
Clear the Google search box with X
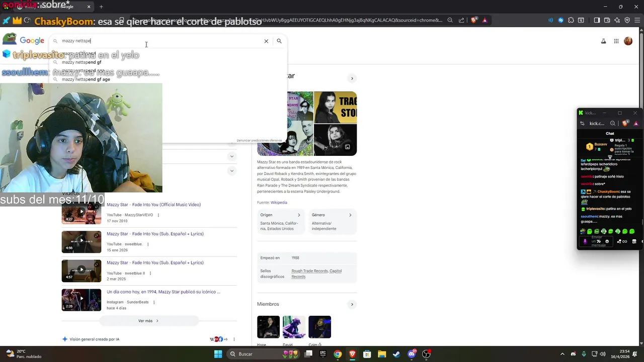(x=266, y=41)
